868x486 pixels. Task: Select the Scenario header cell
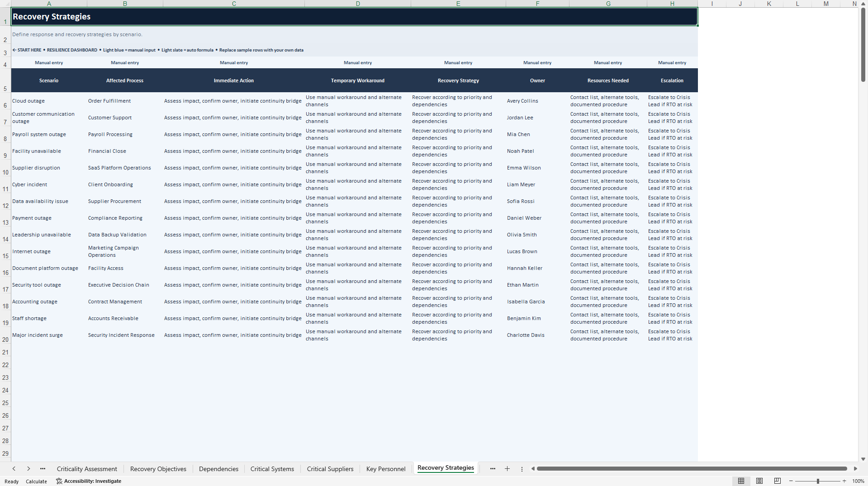click(49, 80)
